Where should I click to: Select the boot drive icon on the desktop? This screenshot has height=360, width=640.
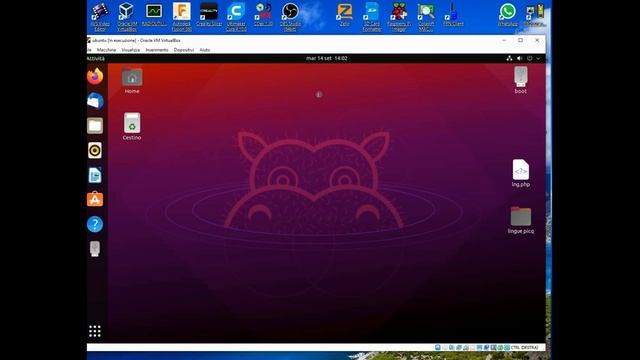coord(520,80)
